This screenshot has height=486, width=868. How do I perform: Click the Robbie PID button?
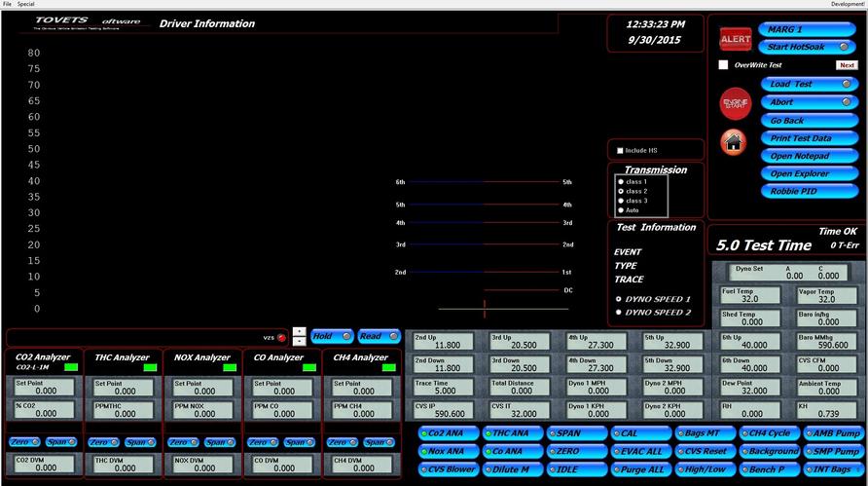810,192
